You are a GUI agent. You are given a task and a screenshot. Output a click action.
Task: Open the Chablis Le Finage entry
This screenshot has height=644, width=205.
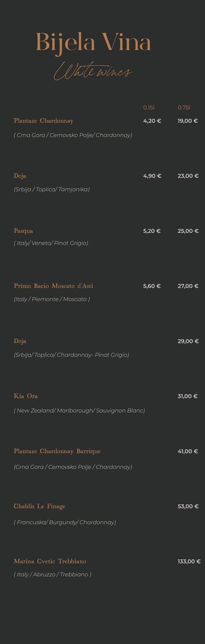(39, 506)
